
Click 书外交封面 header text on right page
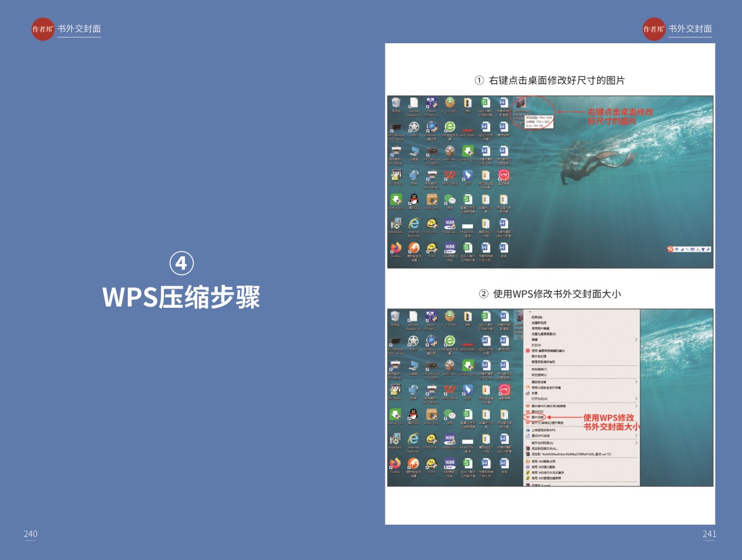(x=689, y=29)
